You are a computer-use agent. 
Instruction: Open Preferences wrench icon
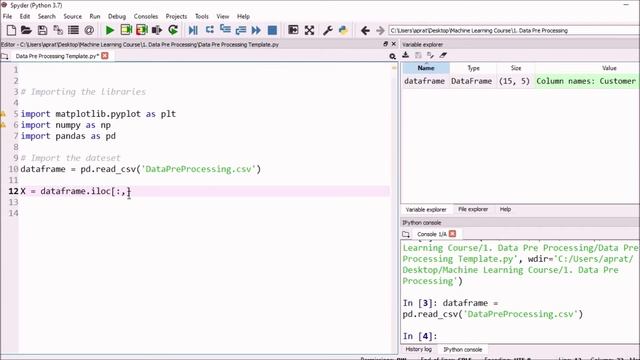(327, 30)
